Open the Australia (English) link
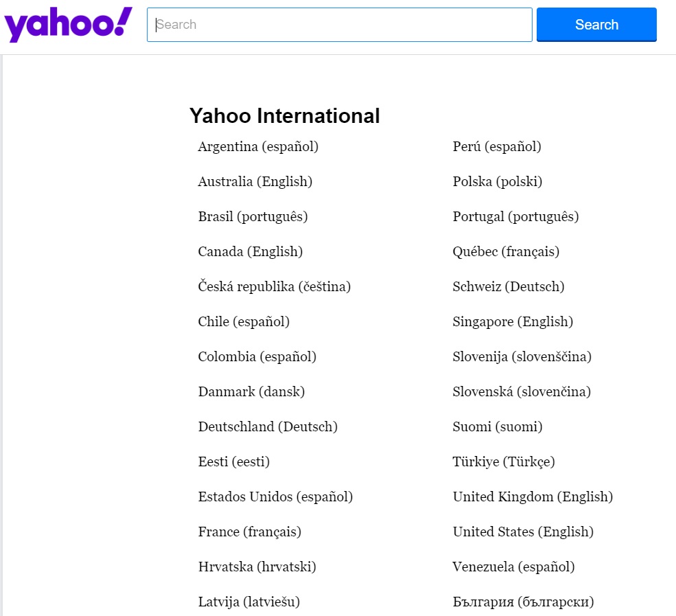676x616 pixels. tap(255, 181)
